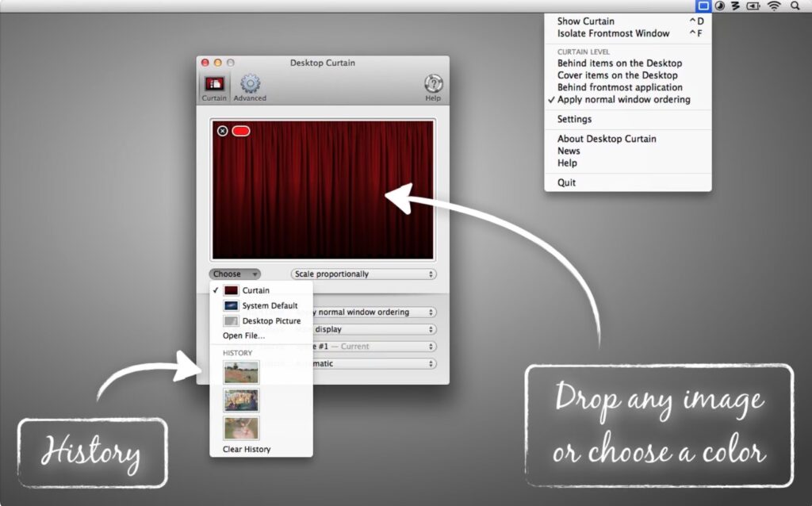The height and width of the screenshot is (506, 812).
Task: Dismiss the preview via the X overlay icon
Action: coord(221,131)
